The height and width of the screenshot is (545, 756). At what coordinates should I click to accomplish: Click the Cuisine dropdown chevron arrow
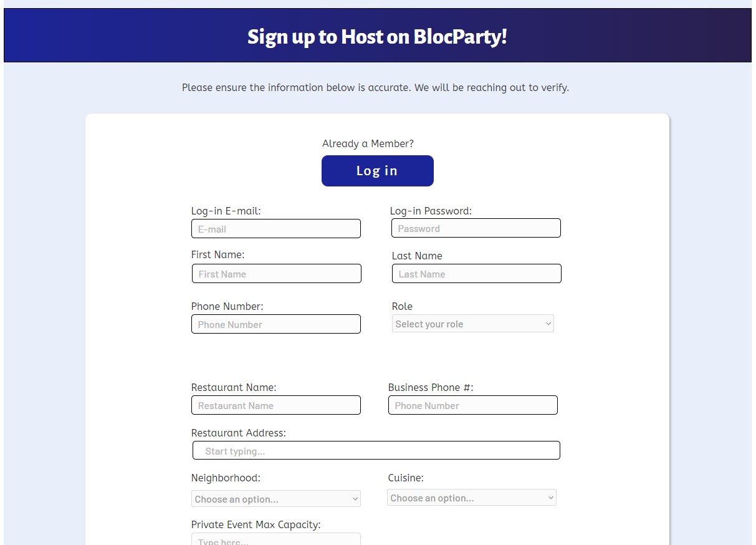click(551, 498)
